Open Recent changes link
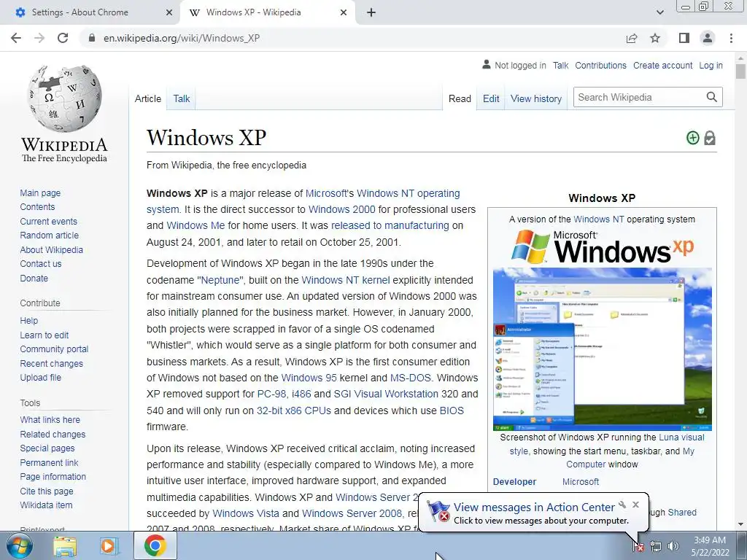The height and width of the screenshot is (560, 747). click(52, 363)
